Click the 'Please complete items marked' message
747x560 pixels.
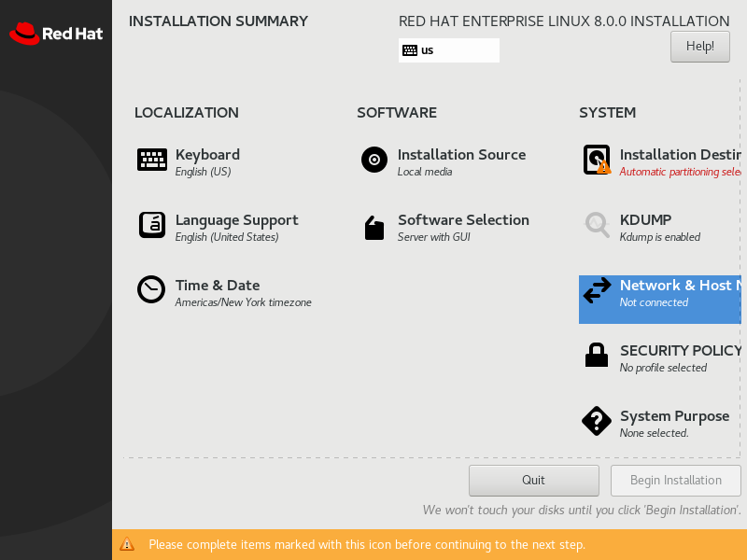pyautogui.click(x=367, y=544)
